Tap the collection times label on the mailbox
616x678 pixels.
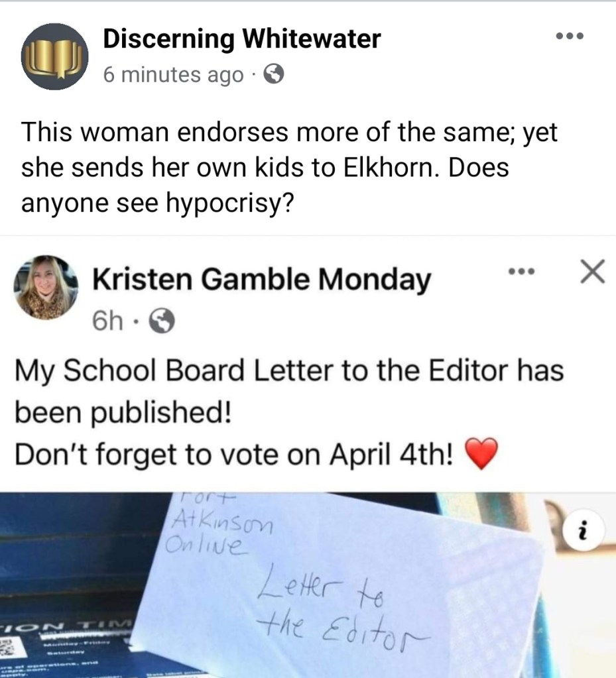[x=65, y=626]
